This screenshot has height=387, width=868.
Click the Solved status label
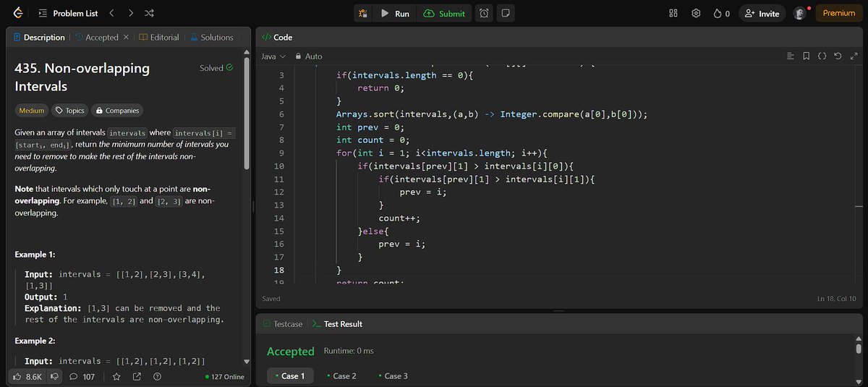216,68
